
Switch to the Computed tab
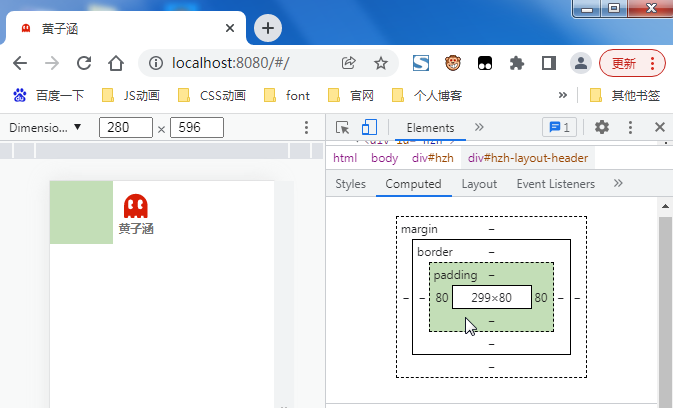413,184
